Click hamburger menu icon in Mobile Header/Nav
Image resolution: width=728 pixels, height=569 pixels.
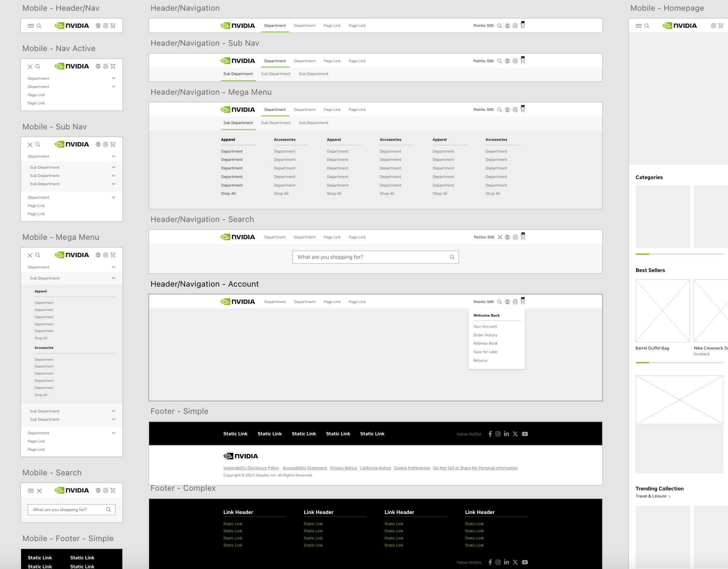coord(31,26)
